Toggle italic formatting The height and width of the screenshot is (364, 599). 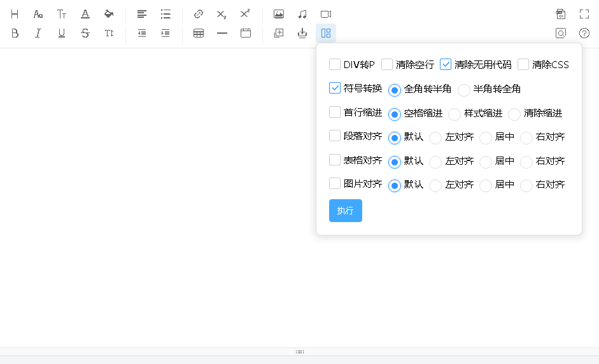tap(38, 33)
